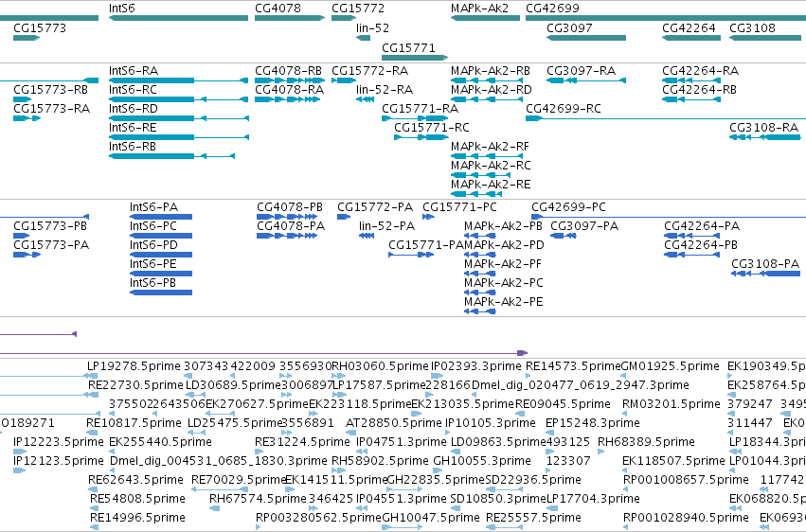The image size is (806, 532).
Task: Select transcript CG42699-RC
Action: [x=666, y=118]
